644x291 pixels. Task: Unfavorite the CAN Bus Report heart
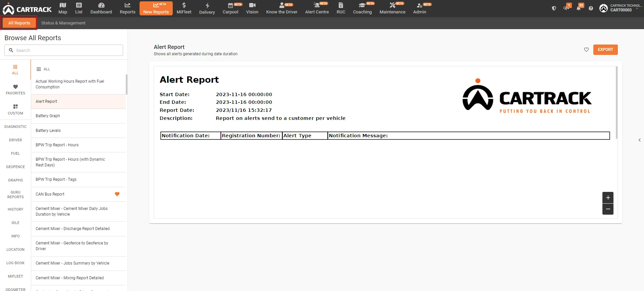pyautogui.click(x=117, y=194)
